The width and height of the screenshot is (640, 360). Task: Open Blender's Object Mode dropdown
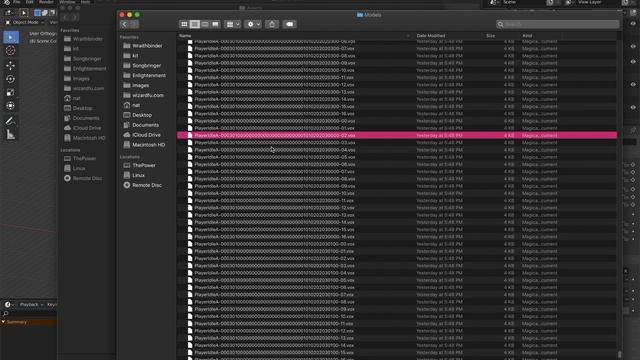click(25, 22)
